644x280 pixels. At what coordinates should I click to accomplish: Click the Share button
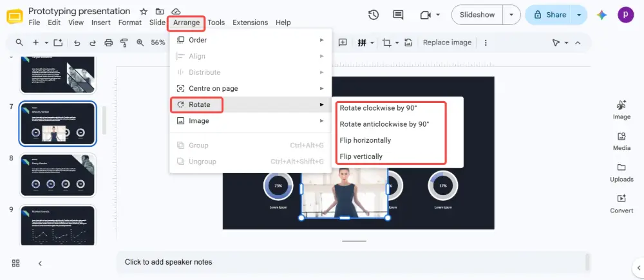(551, 15)
